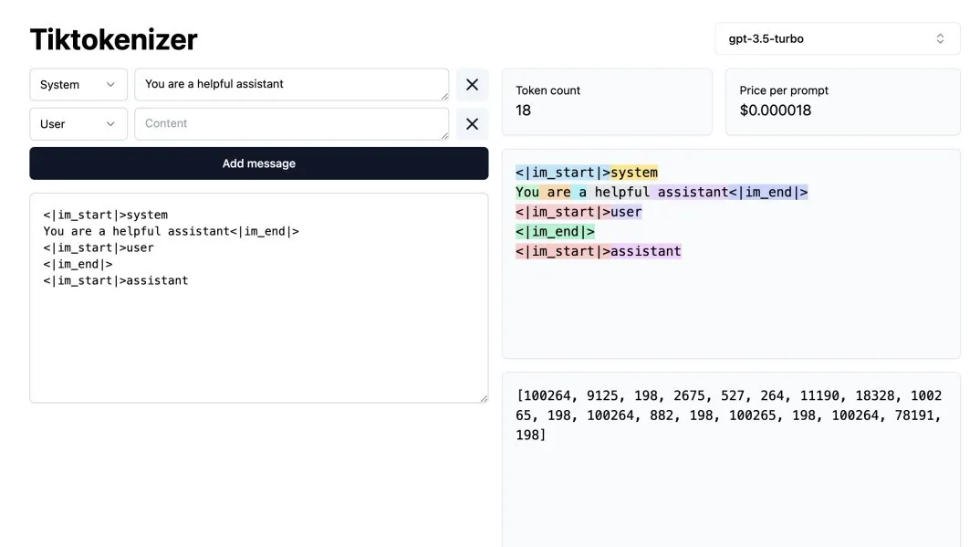This screenshot has width=980, height=547.
Task: Click the Tiktokenizer page title
Action: point(114,39)
